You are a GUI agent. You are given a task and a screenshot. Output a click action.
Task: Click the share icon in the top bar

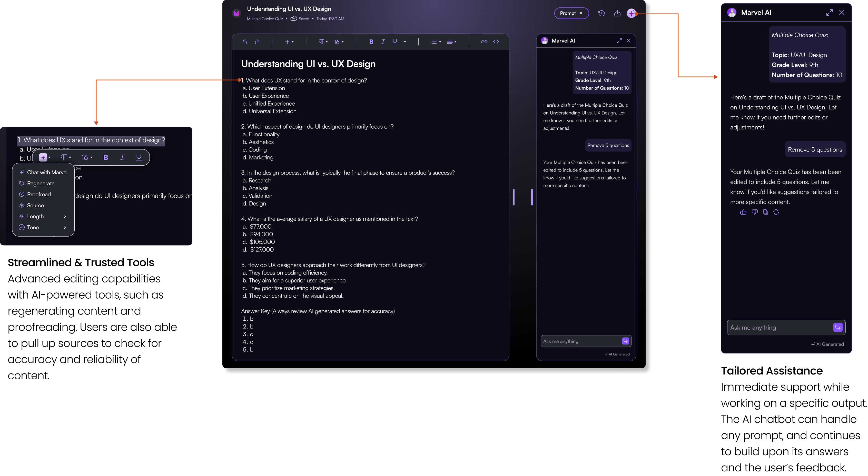617,13
